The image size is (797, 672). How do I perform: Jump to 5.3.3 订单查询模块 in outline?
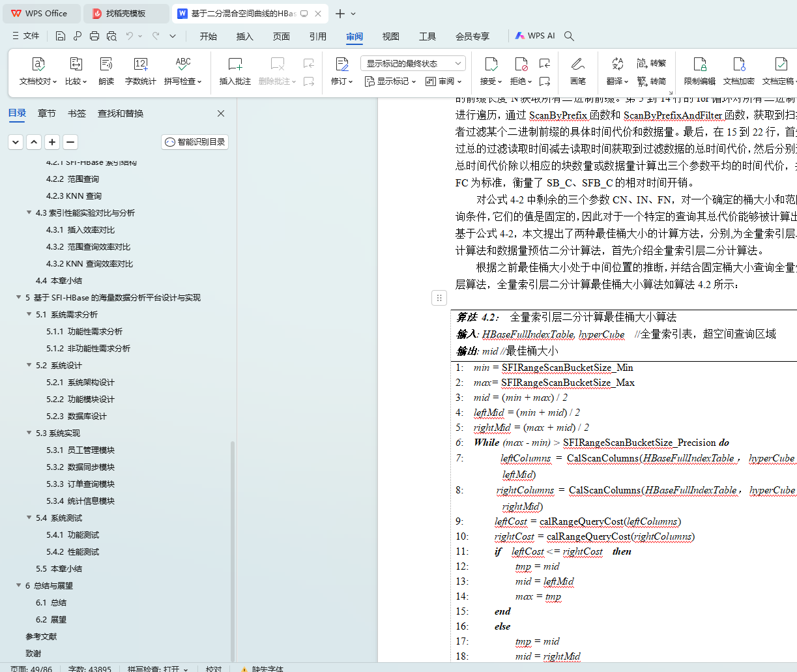80,484
